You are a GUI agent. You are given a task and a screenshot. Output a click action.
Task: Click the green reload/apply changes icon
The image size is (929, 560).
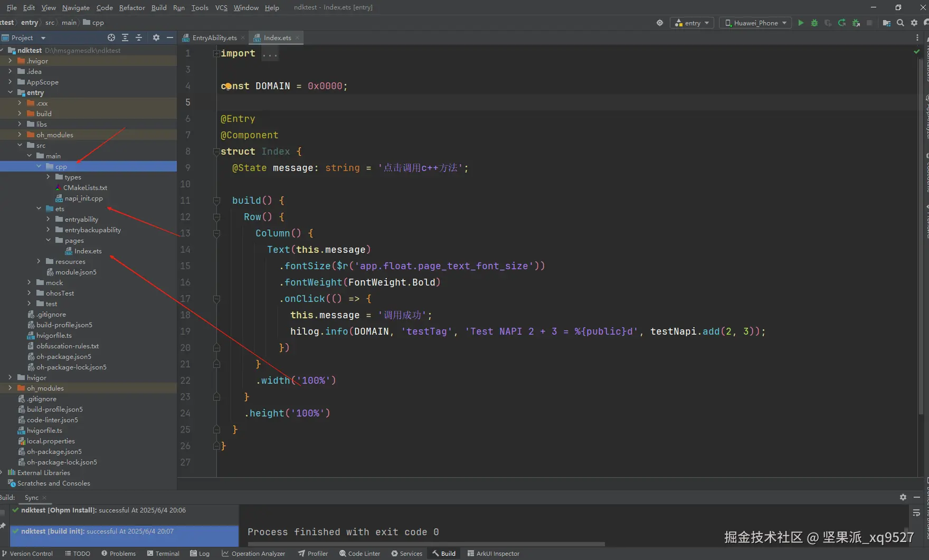(842, 23)
